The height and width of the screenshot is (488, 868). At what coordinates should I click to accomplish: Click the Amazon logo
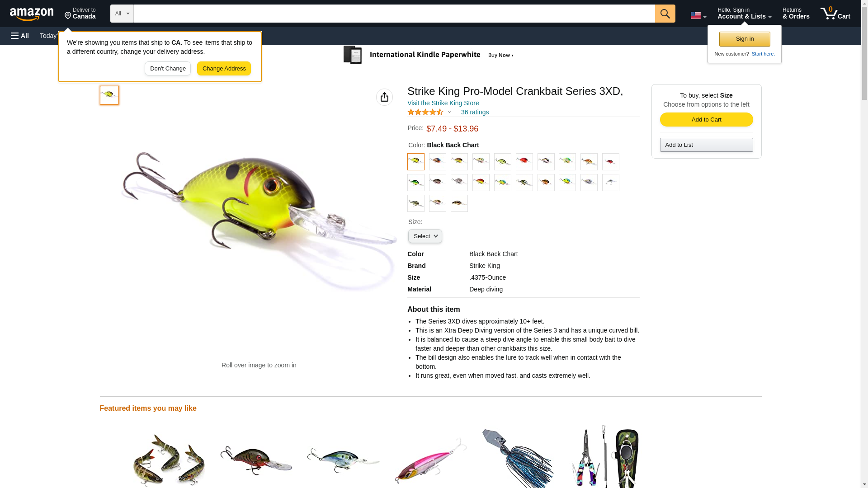[32, 14]
